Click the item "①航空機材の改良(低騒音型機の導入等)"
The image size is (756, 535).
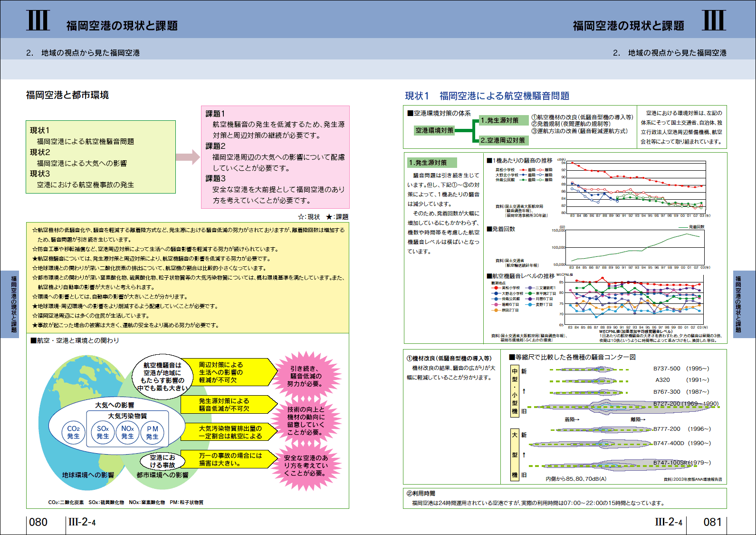pos(582,117)
